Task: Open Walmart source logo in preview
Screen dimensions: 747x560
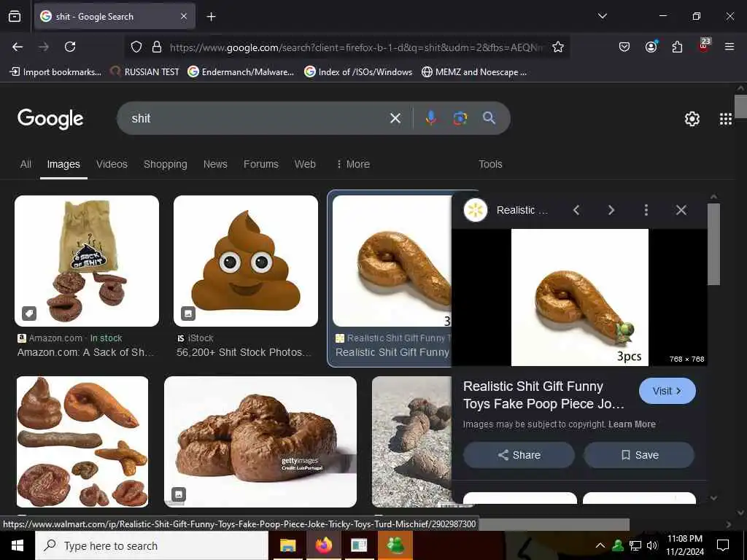Action: [x=476, y=210]
